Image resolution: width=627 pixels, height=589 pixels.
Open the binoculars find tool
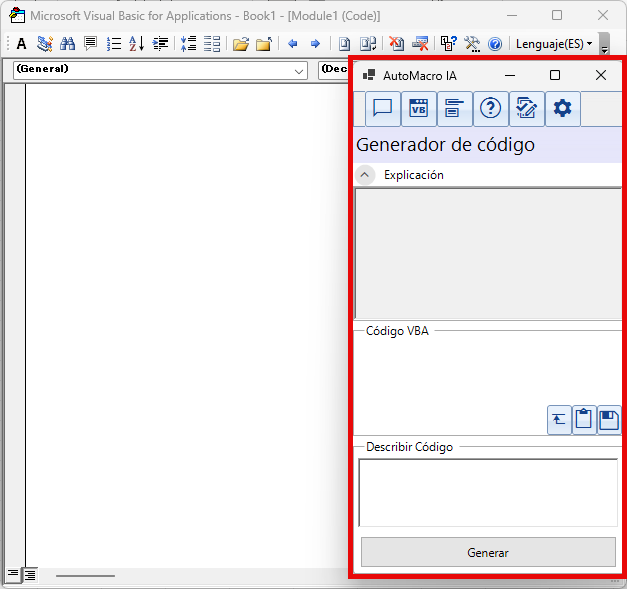(67, 44)
